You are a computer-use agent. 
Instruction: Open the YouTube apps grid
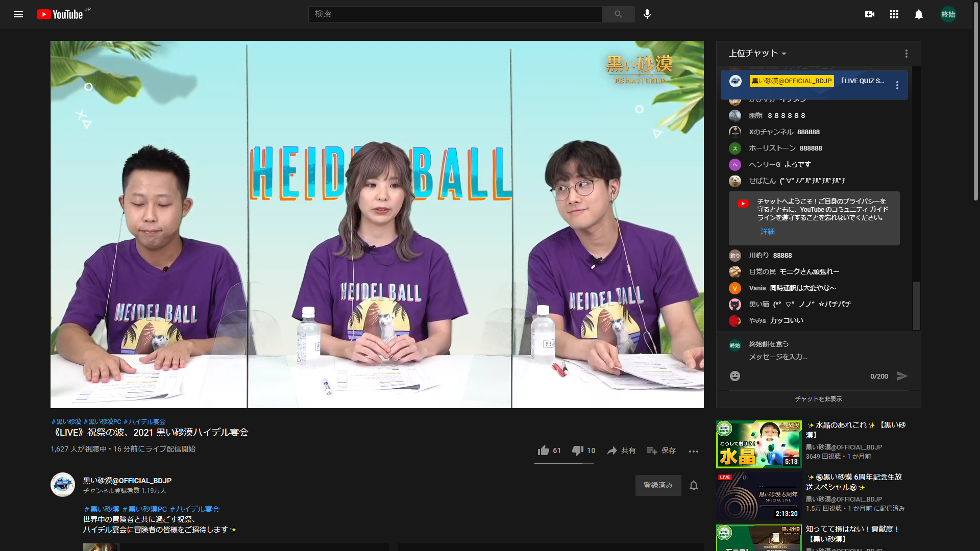[894, 14]
